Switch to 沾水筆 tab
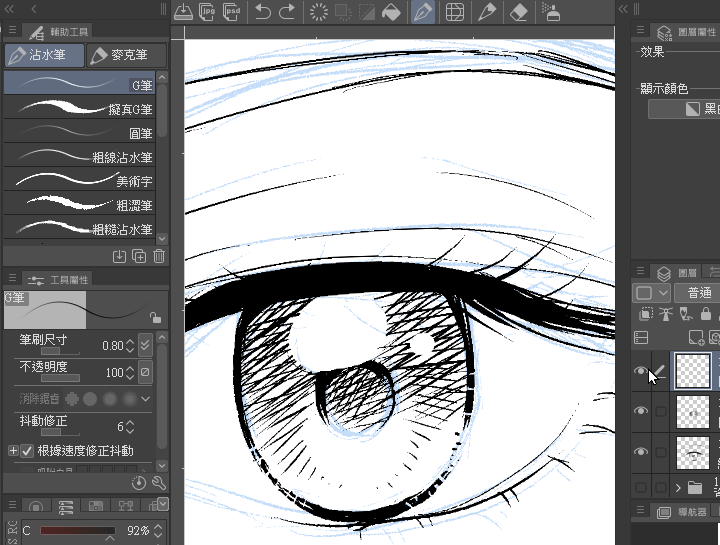Image resolution: width=720 pixels, height=545 pixels. (x=45, y=55)
